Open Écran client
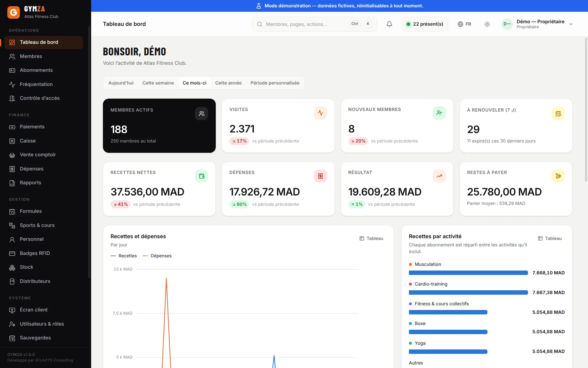Viewport: 588px width, 368px height. (44, 310)
